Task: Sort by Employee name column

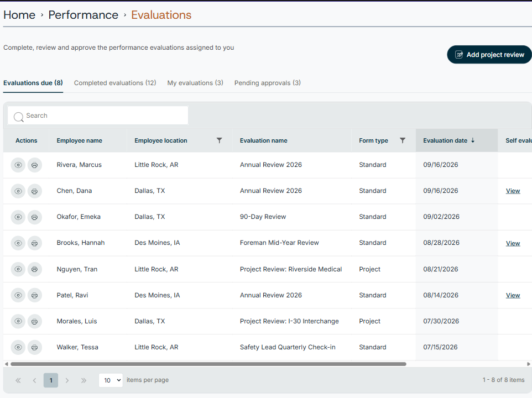Action: coord(80,140)
